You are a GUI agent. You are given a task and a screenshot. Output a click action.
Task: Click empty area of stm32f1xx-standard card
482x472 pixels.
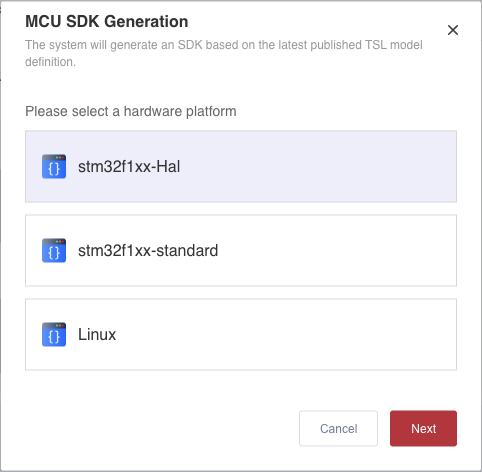[x=333, y=250]
